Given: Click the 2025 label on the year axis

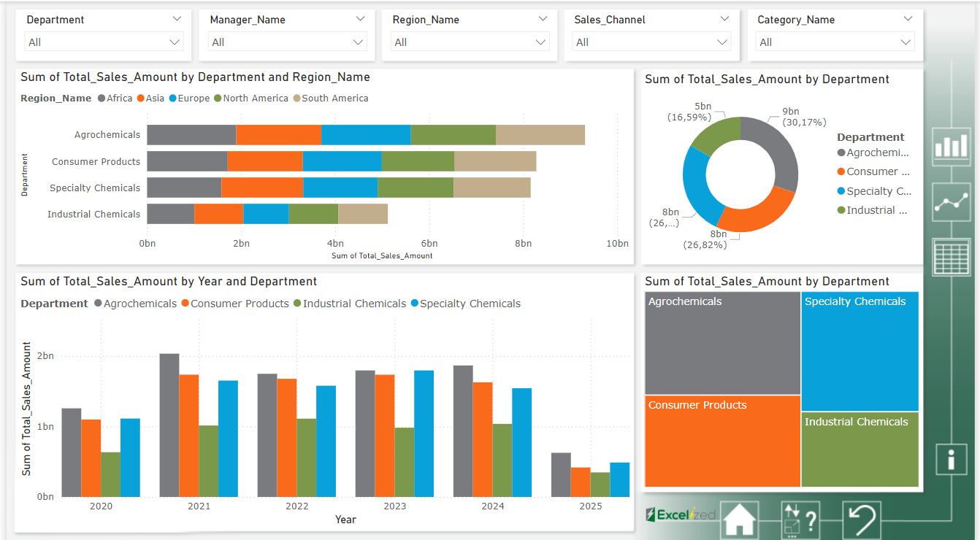Looking at the screenshot, I should click(x=591, y=506).
